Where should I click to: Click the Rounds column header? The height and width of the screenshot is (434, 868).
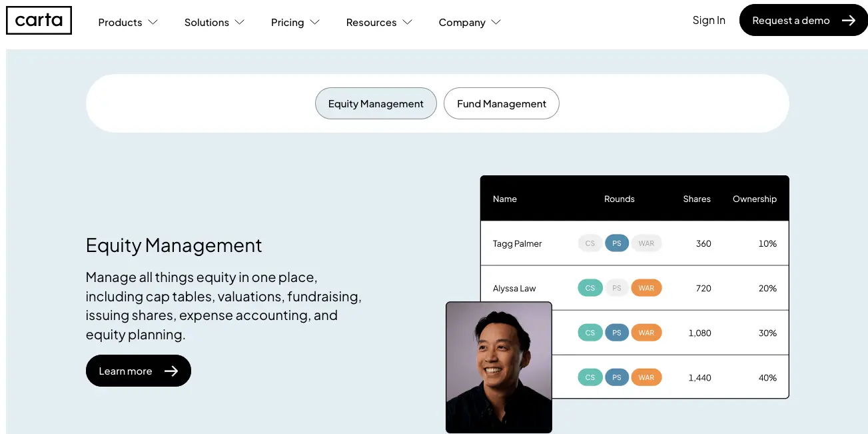click(620, 199)
